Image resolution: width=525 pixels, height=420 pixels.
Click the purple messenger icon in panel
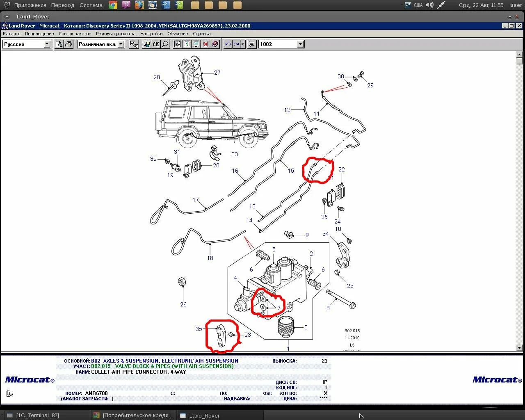tap(126, 5)
